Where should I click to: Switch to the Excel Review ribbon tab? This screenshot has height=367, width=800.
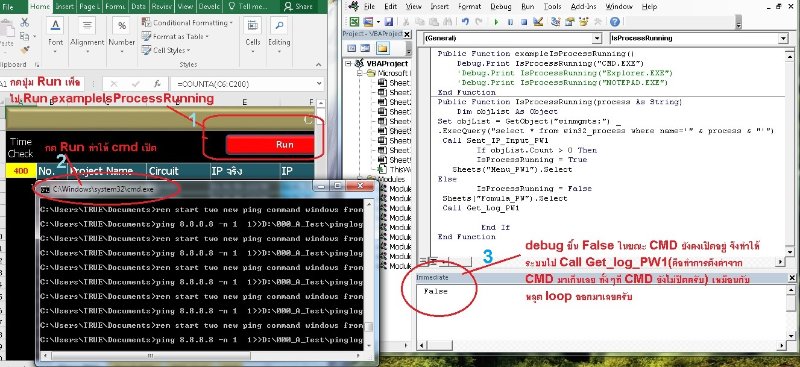pos(162,7)
